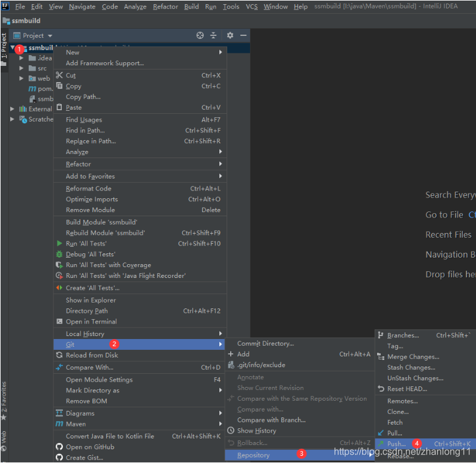Click GitHub icon beside Create Gist
Image resolution: width=476 pixels, height=463 pixels.
59,457
